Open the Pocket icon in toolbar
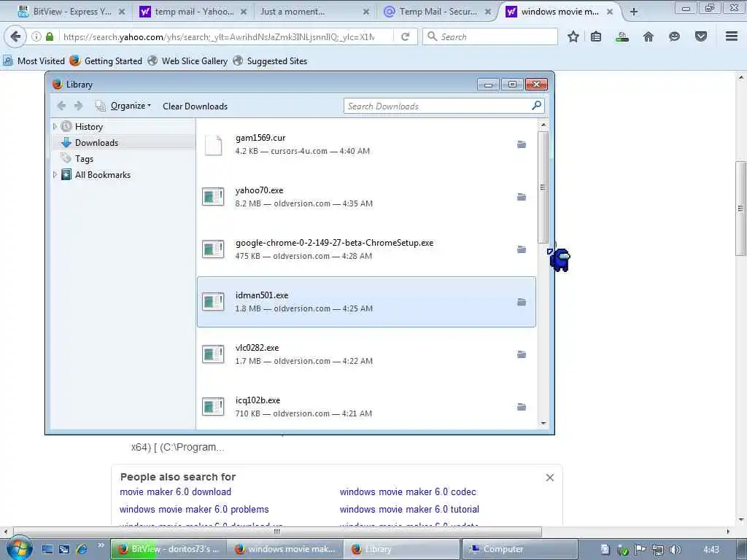The width and height of the screenshot is (747, 560). [701, 36]
